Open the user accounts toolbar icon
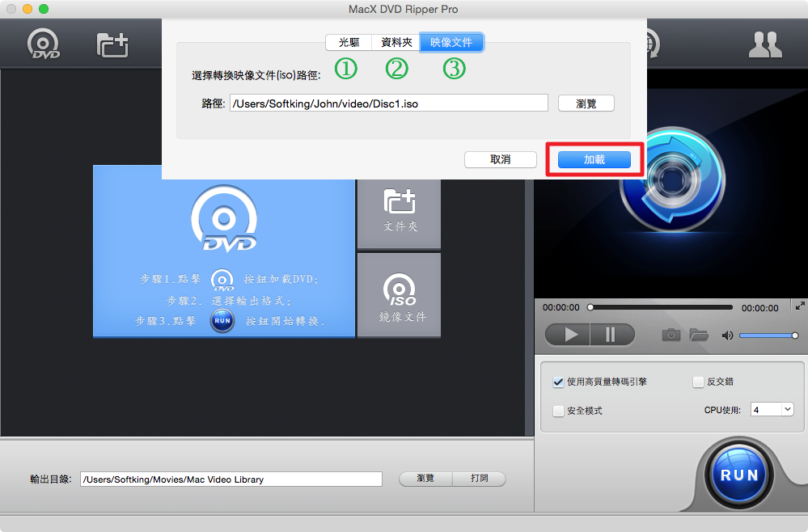The width and height of the screenshot is (808, 532). click(764, 45)
